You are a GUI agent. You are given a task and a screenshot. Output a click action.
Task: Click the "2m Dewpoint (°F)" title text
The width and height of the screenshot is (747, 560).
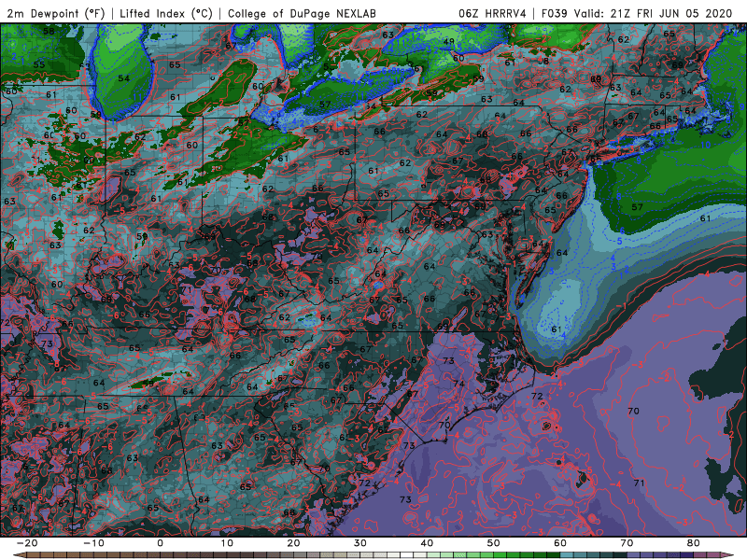pyautogui.click(x=56, y=13)
